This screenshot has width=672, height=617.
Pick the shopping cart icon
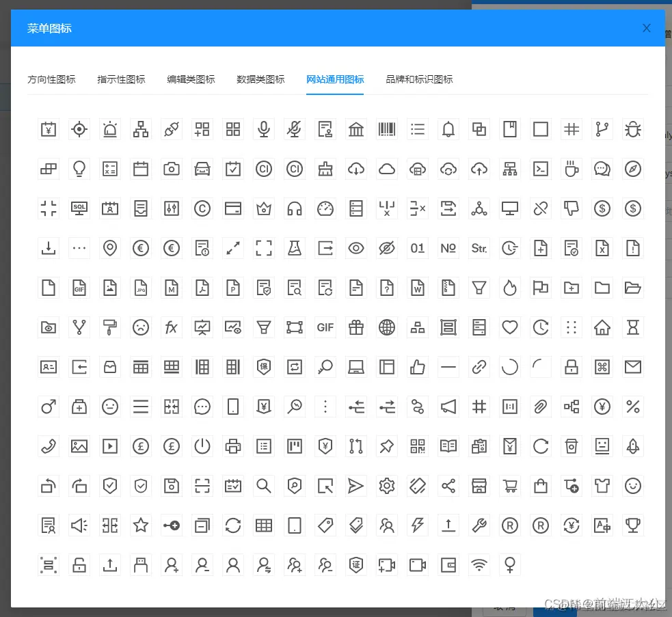pyautogui.click(x=509, y=486)
